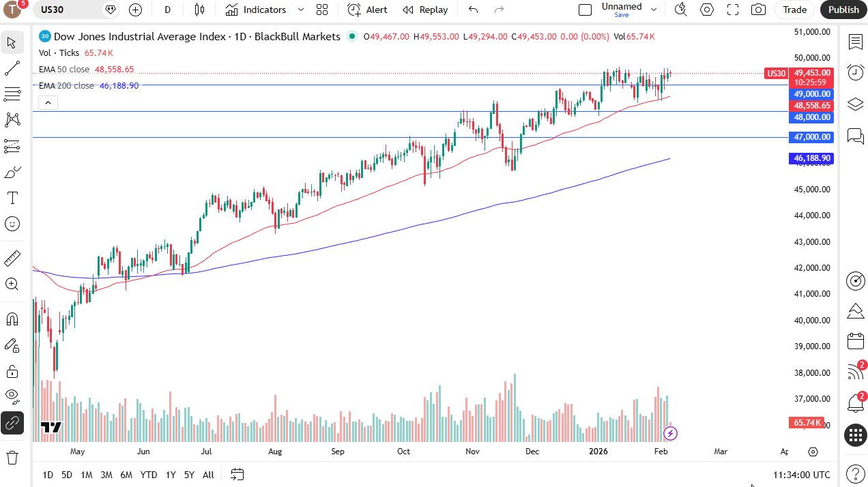Open the apps grid menu

pyautogui.click(x=855, y=434)
